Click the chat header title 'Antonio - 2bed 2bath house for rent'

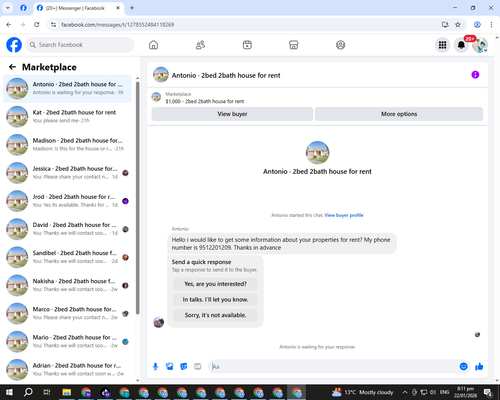[x=226, y=75]
